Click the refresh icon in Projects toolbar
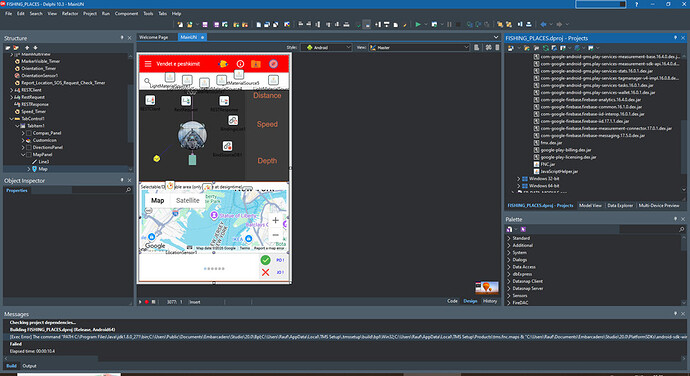The width and height of the screenshot is (690, 376). [x=546, y=48]
